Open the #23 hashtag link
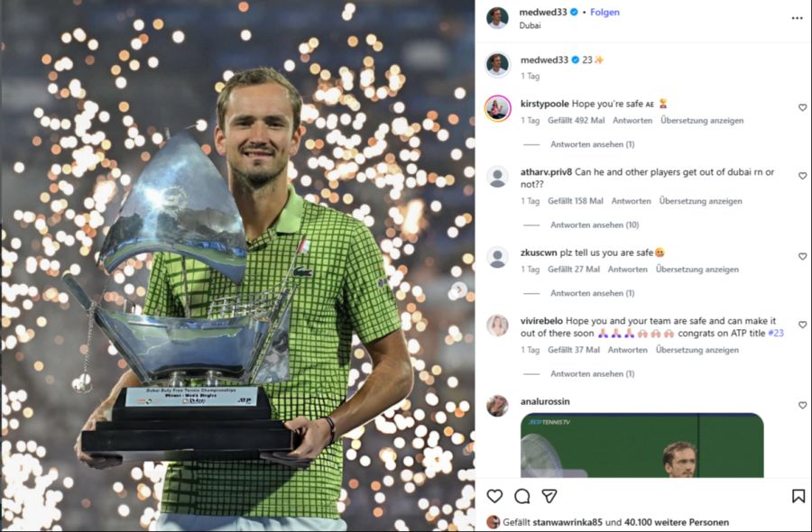This screenshot has height=532, width=812. [776, 334]
